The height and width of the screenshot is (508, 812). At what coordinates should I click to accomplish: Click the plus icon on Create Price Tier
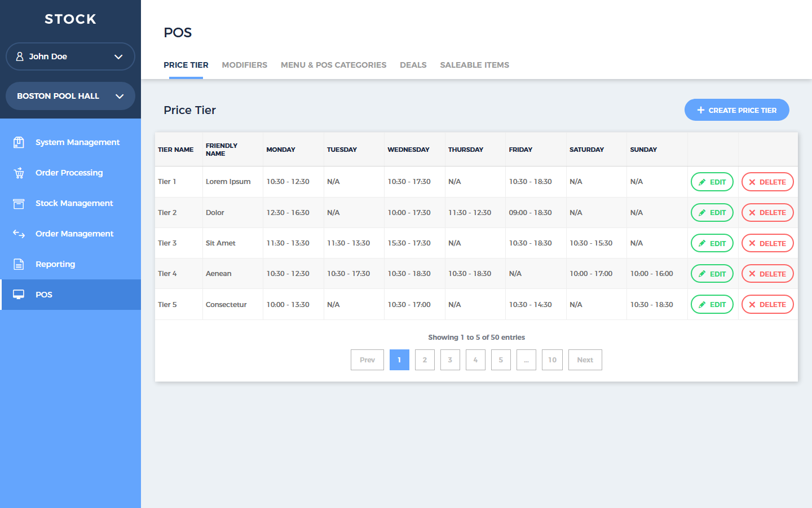point(701,110)
